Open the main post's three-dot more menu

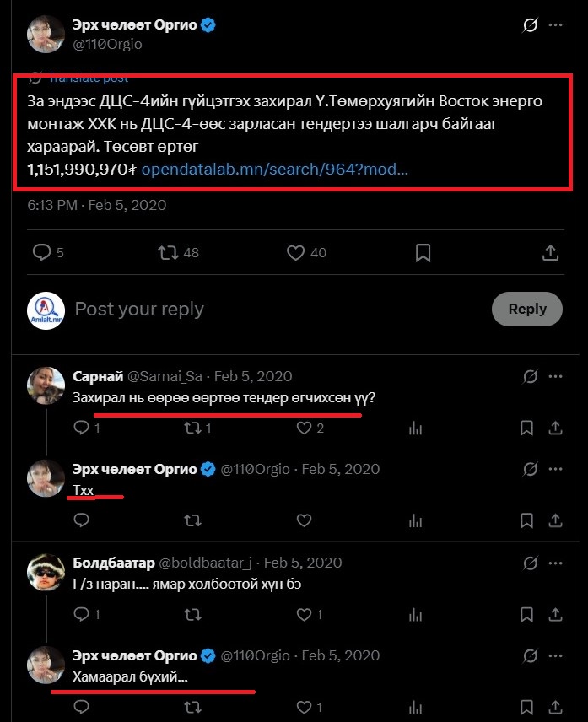click(x=556, y=25)
